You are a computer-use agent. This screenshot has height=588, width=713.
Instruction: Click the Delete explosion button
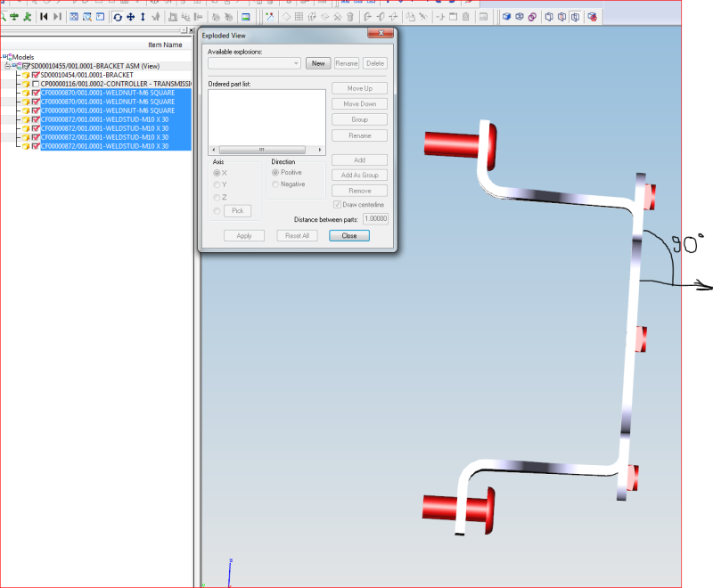(x=375, y=63)
